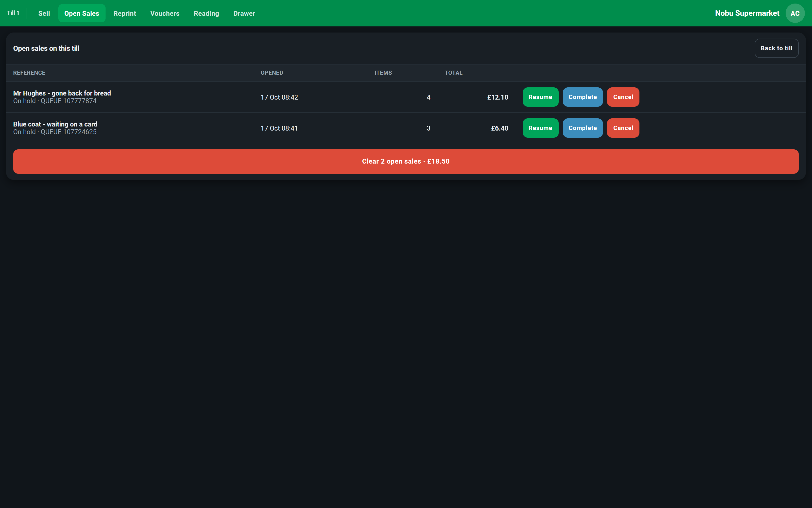Click the item count 3 for Blue coat
The width and height of the screenshot is (812, 508).
429,128
